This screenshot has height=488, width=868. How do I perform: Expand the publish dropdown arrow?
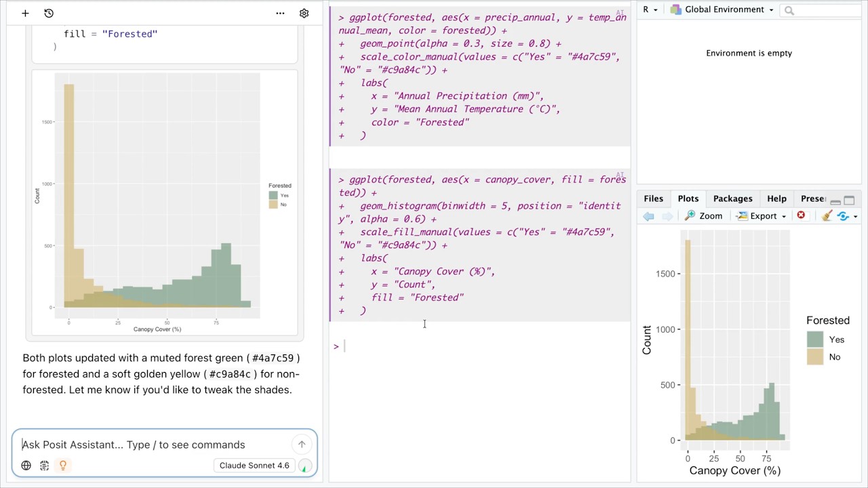click(x=855, y=217)
